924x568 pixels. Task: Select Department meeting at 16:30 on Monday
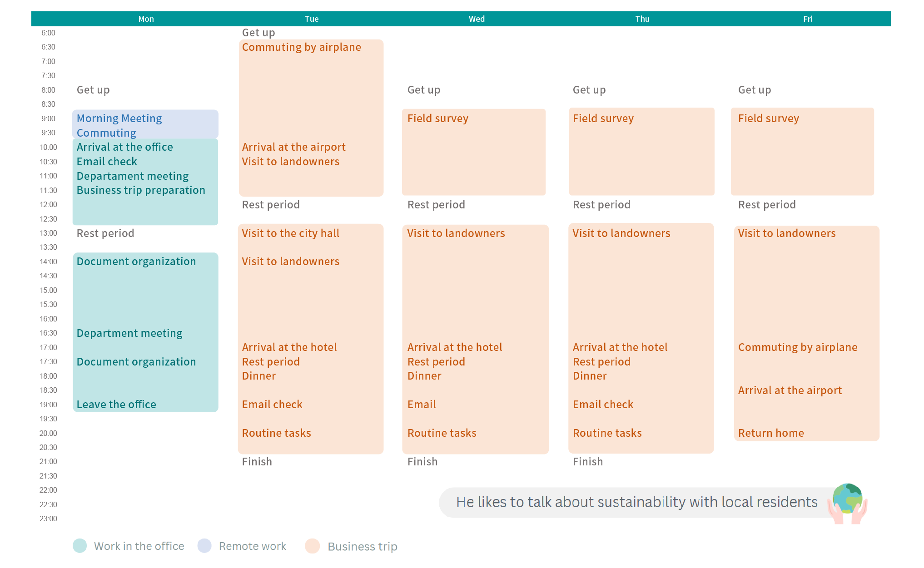(129, 333)
